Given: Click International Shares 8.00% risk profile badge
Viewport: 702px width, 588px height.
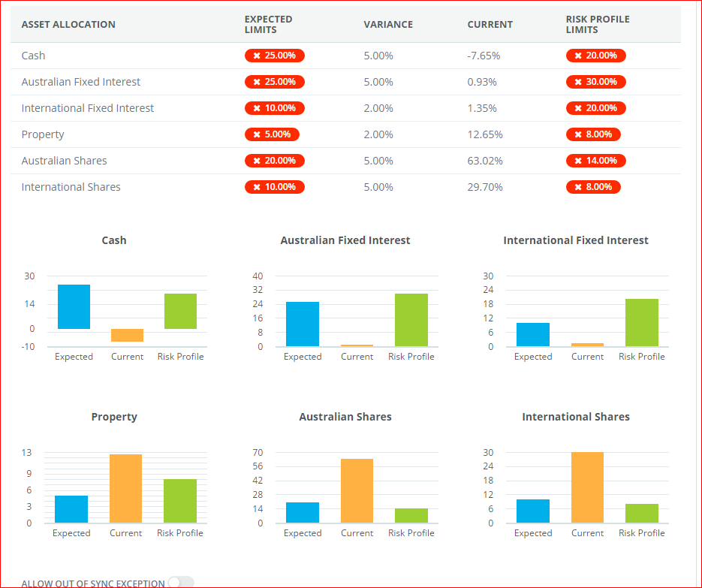Looking at the screenshot, I should coord(593,187).
